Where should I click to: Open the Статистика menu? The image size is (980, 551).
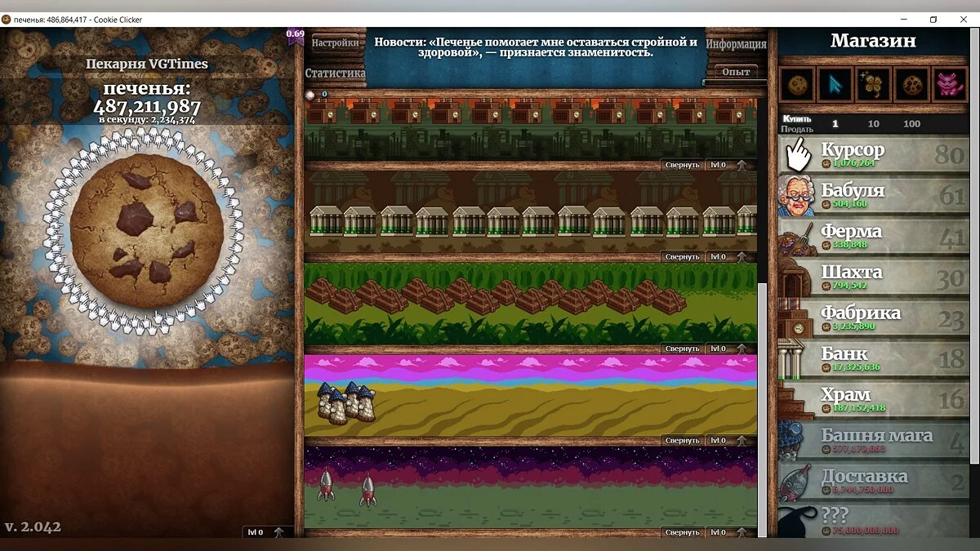pos(335,73)
